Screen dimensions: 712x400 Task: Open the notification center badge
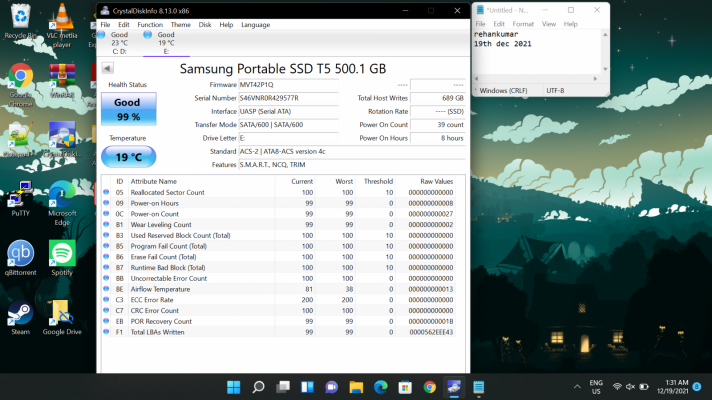point(697,386)
